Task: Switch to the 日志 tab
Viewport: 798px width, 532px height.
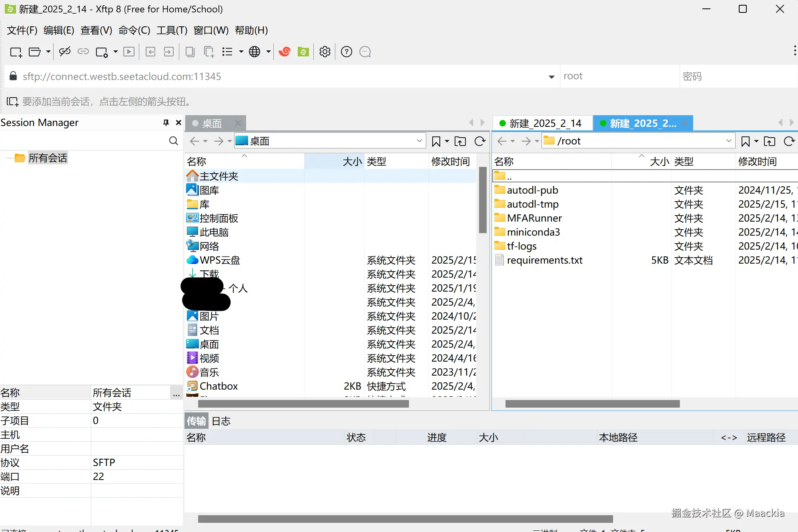Action: point(221,421)
